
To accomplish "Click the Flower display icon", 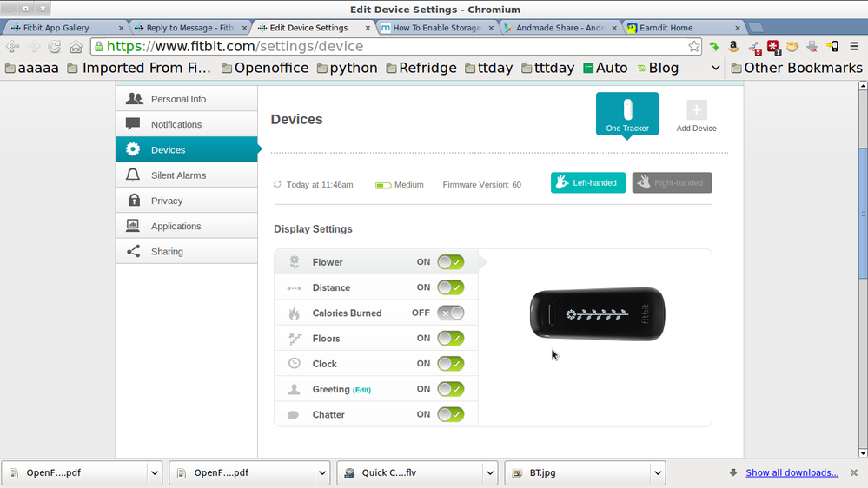I will pyautogui.click(x=295, y=261).
